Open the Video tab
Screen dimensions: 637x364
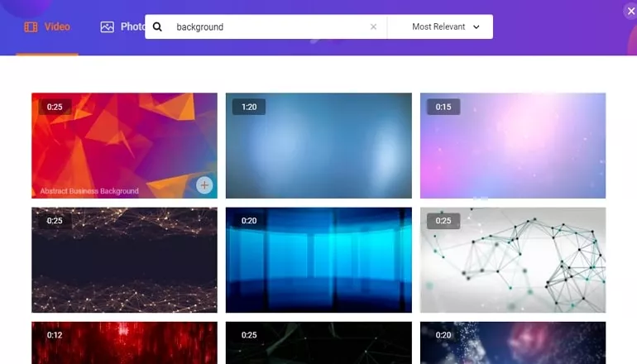pyautogui.click(x=47, y=26)
